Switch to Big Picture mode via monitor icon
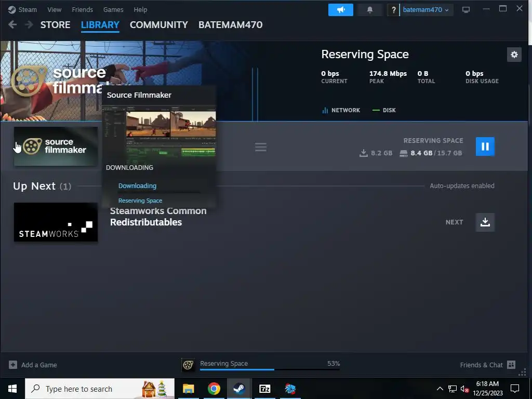Viewport: 532px width, 399px height. (x=466, y=10)
